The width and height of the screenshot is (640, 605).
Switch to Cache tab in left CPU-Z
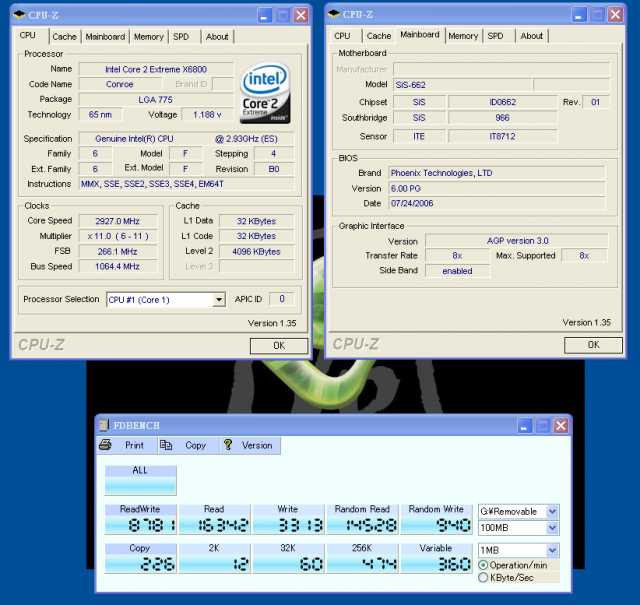click(64, 37)
